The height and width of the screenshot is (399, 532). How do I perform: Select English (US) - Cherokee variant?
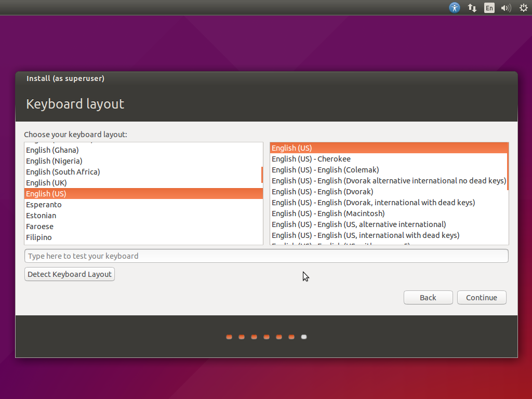tap(389, 159)
